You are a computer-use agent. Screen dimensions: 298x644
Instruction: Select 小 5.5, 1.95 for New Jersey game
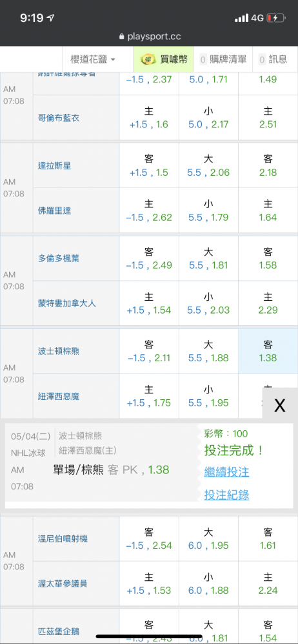(x=208, y=396)
